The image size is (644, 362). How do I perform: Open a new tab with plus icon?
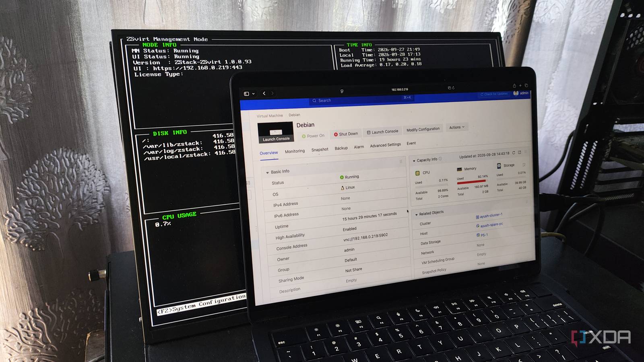520,85
